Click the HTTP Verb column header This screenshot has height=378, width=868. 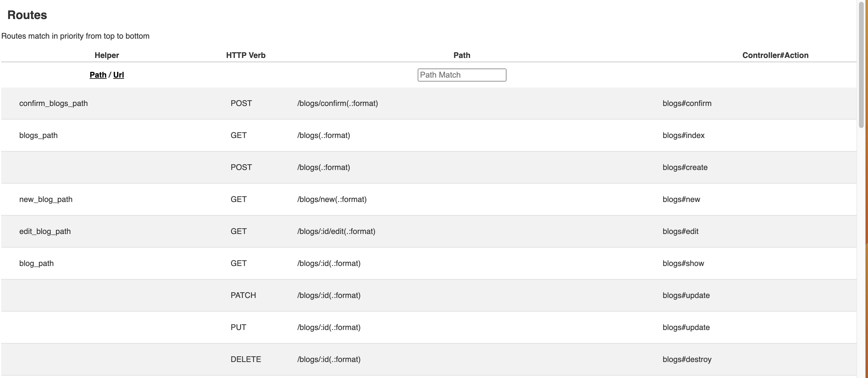246,55
